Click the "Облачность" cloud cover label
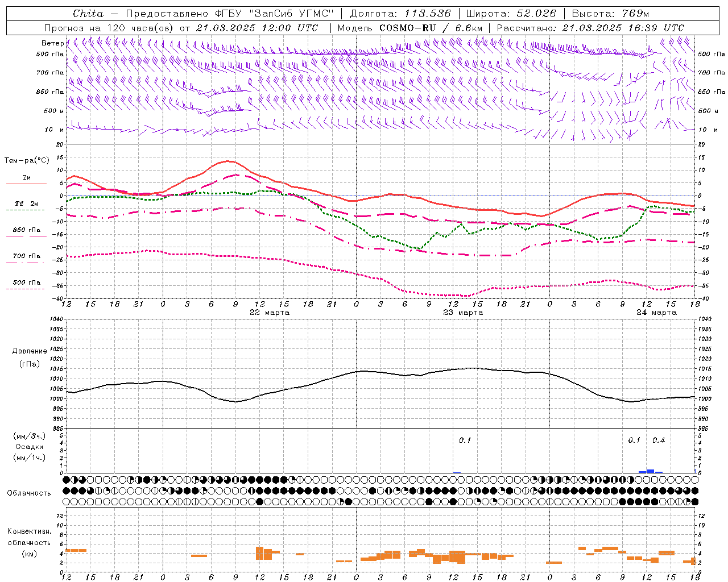Viewport: 728px width, 582px height. (29, 493)
